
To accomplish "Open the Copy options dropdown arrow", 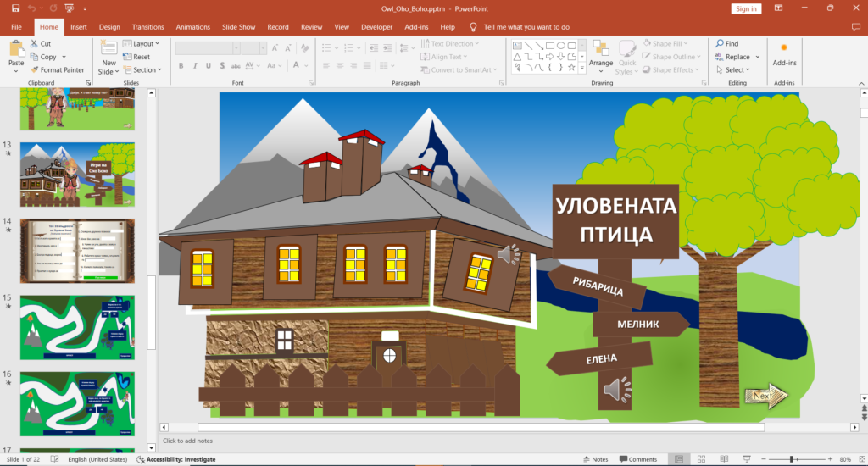I will pyautogui.click(x=64, y=57).
